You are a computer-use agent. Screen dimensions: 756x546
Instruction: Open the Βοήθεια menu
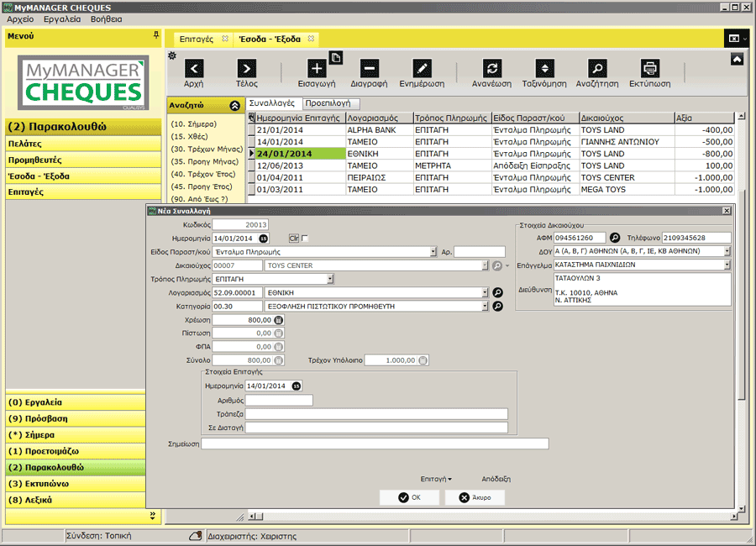(106, 19)
